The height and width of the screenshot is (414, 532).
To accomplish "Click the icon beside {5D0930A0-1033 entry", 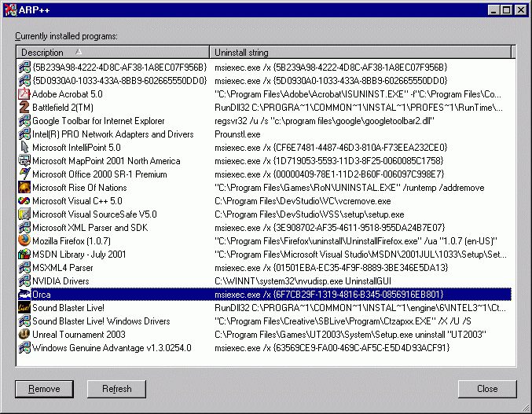I will pyautogui.click(x=24, y=80).
